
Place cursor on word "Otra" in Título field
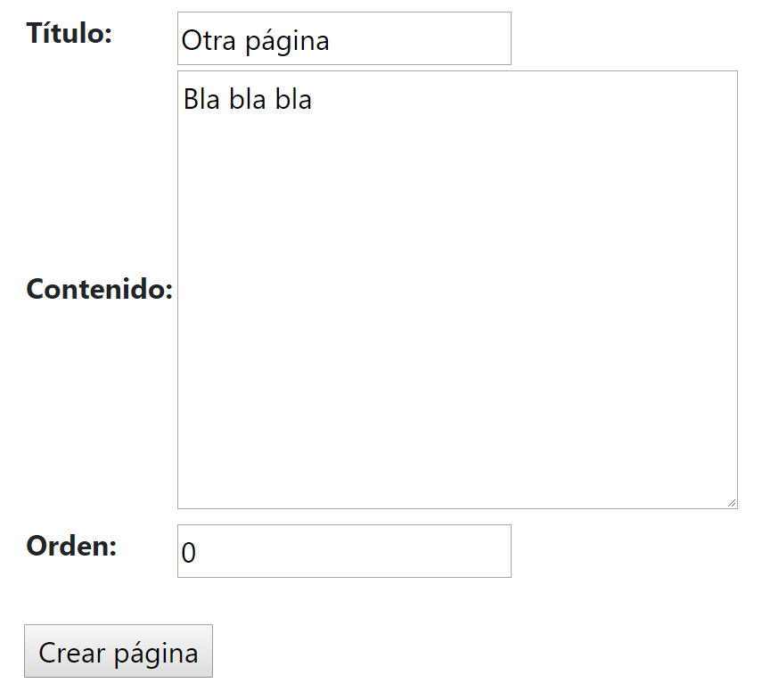pyautogui.click(x=209, y=40)
